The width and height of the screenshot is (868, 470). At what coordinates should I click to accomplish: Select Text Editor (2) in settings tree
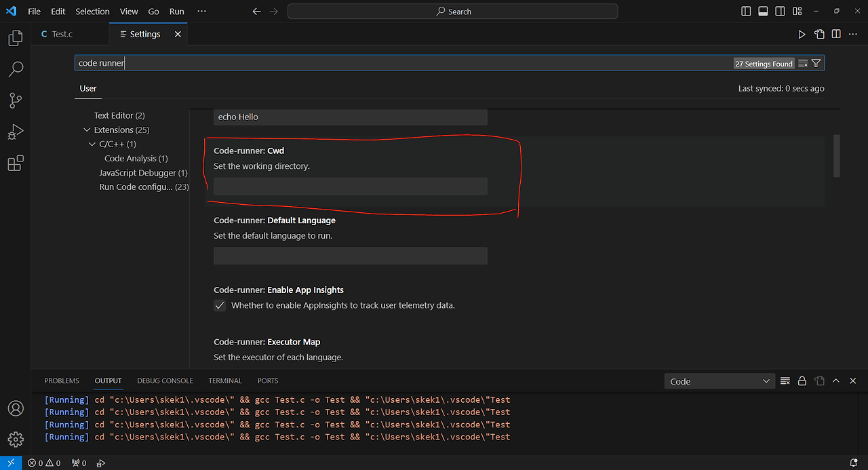coord(119,116)
